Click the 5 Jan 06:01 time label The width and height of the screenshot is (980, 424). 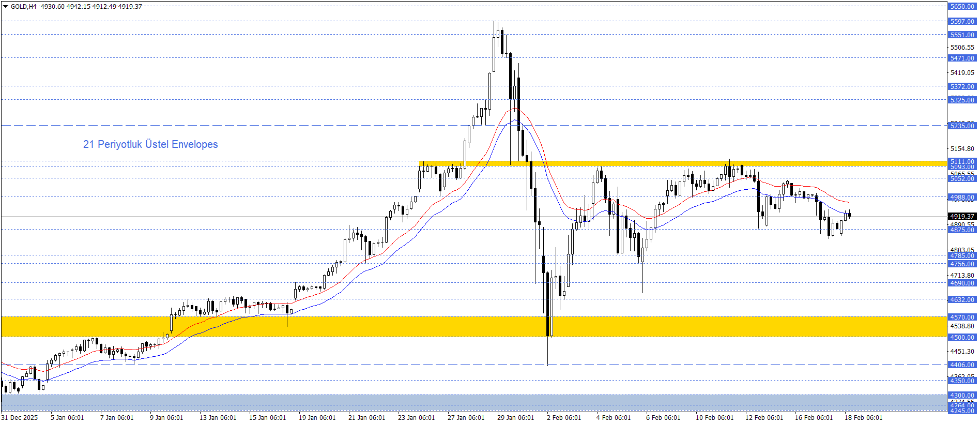pos(67,418)
